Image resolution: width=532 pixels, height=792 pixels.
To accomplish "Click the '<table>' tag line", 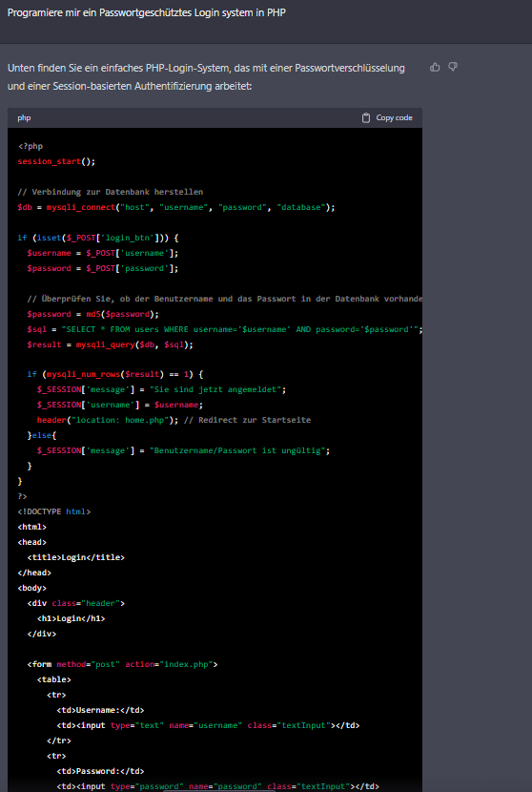I will point(54,679).
